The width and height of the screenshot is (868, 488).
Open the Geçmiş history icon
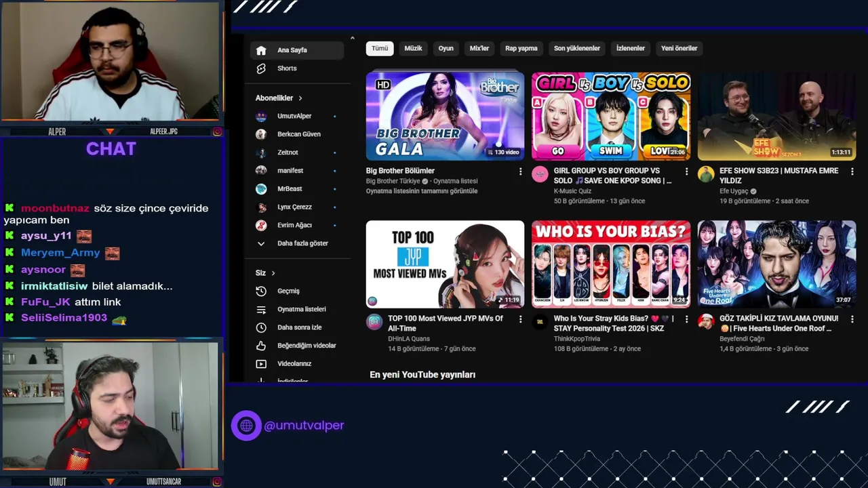[x=261, y=291]
